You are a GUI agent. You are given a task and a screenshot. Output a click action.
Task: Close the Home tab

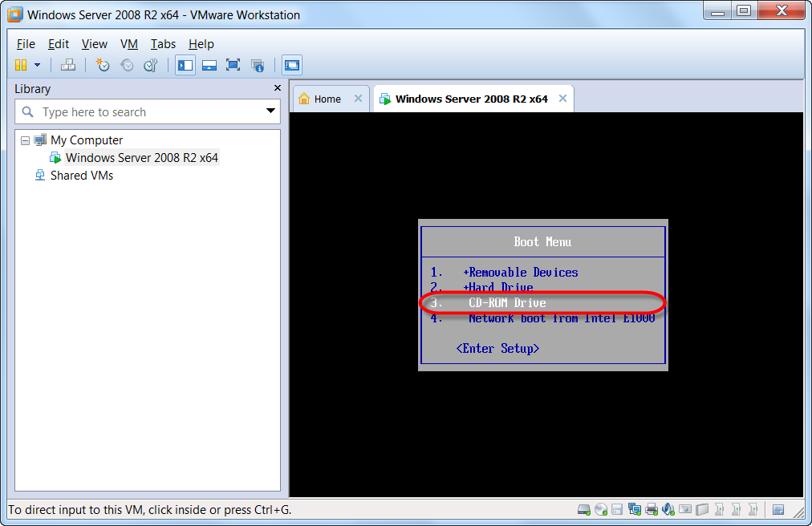point(358,99)
